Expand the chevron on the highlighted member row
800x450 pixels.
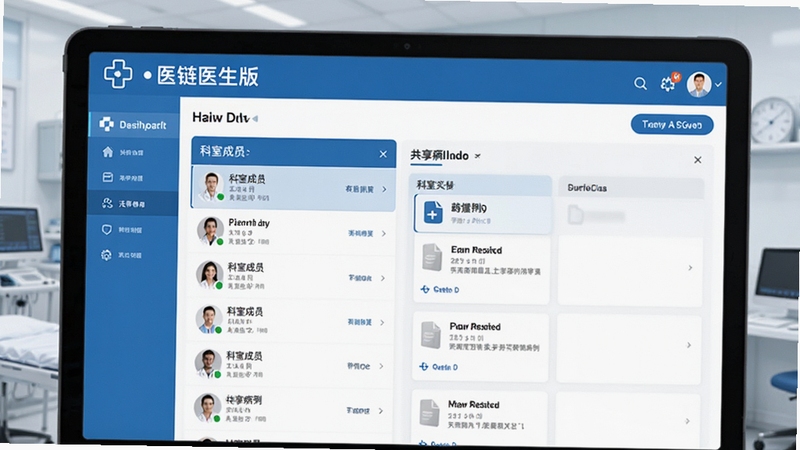[x=384, y=189]
